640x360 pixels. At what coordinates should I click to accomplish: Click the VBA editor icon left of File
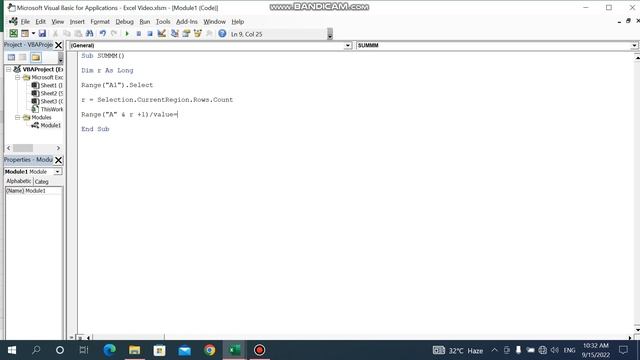point(13,21)
